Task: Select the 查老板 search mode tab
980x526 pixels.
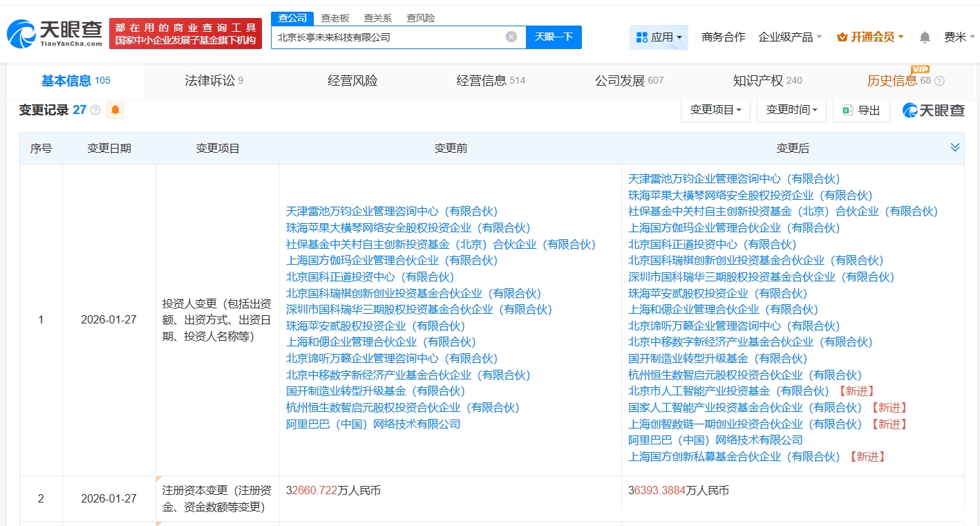Action: click(335, 18)
